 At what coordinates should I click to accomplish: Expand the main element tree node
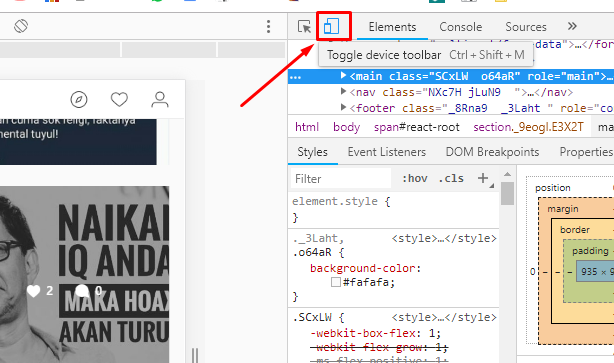point(343,75)
